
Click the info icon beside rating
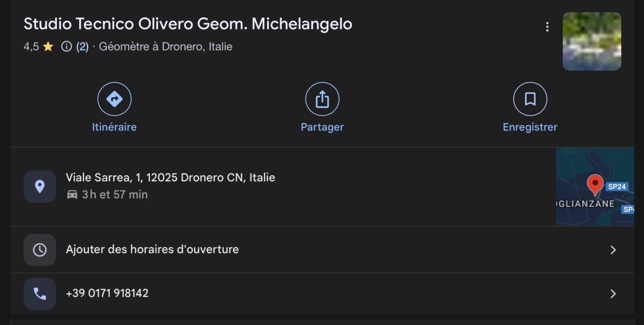tap(66, 46)
